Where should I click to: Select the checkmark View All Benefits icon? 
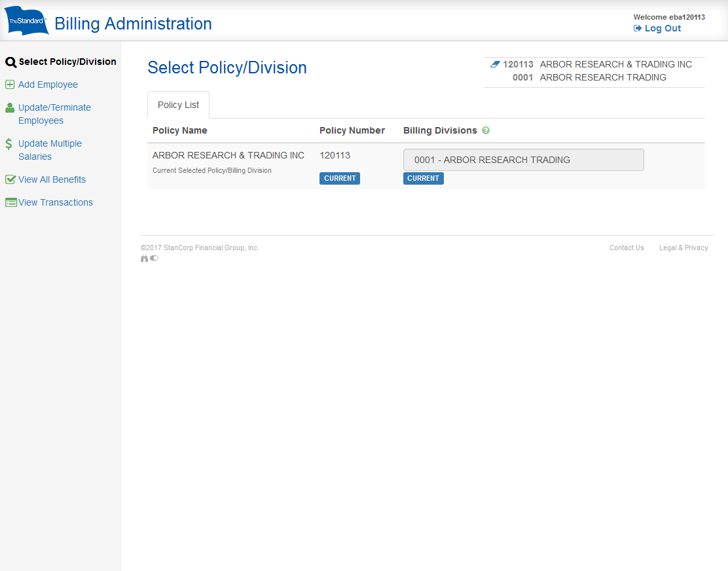point(9,179)
